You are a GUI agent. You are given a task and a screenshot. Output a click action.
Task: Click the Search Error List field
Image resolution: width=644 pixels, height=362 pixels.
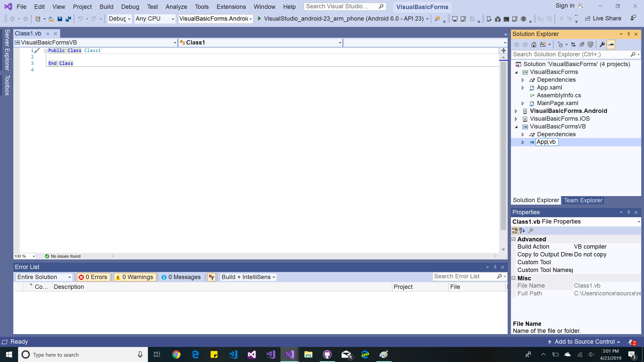click(x=465, y=276)
